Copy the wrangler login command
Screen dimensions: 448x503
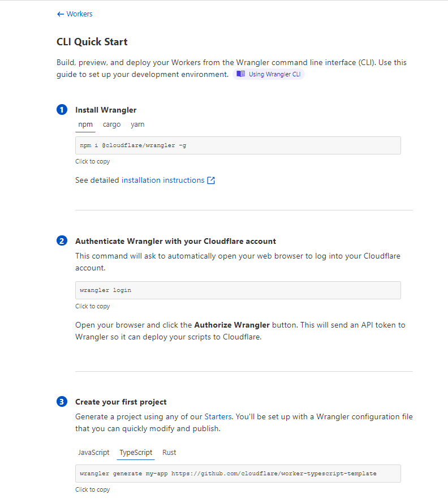point(238,290)
